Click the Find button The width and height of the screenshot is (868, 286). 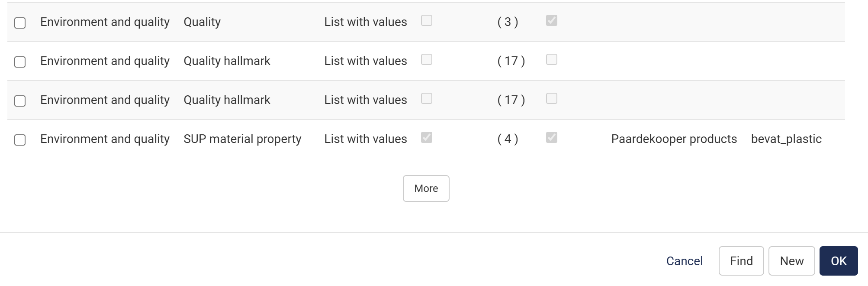coord(741,261)
